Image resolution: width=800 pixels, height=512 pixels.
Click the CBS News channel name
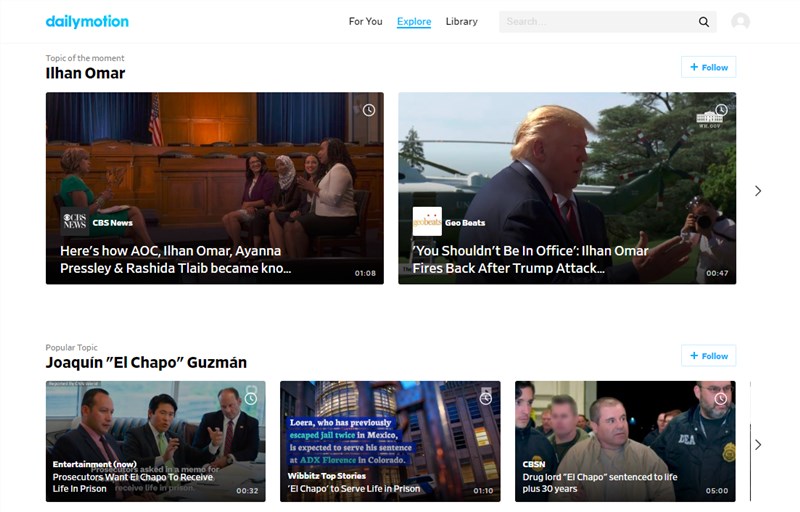pos(112,223)
